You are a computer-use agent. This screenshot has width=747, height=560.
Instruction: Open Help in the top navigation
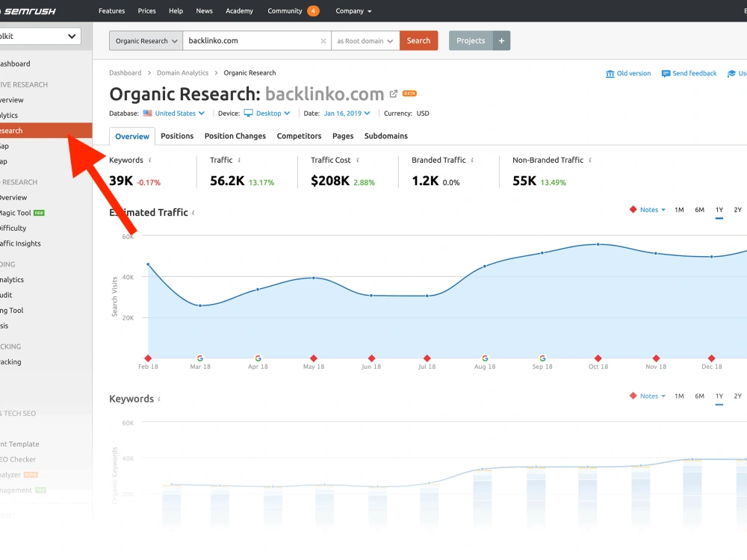tap(176, 11)
